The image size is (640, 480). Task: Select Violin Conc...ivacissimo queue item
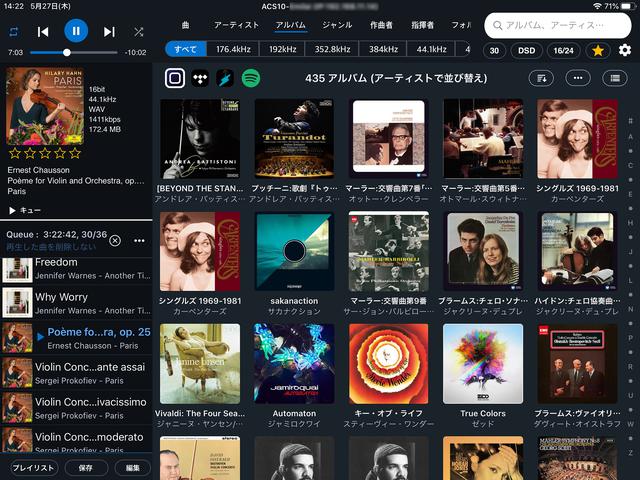coord(76,408)
